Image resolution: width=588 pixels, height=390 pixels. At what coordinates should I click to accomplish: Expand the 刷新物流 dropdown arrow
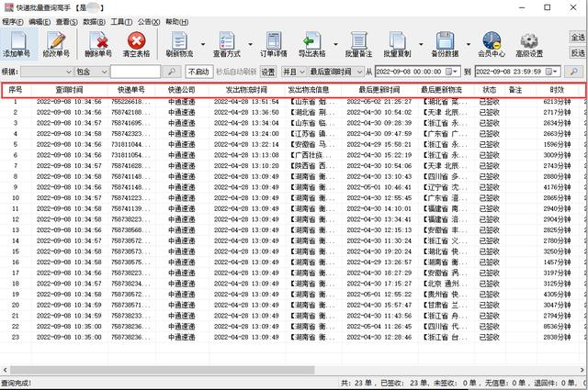[203, 44]
